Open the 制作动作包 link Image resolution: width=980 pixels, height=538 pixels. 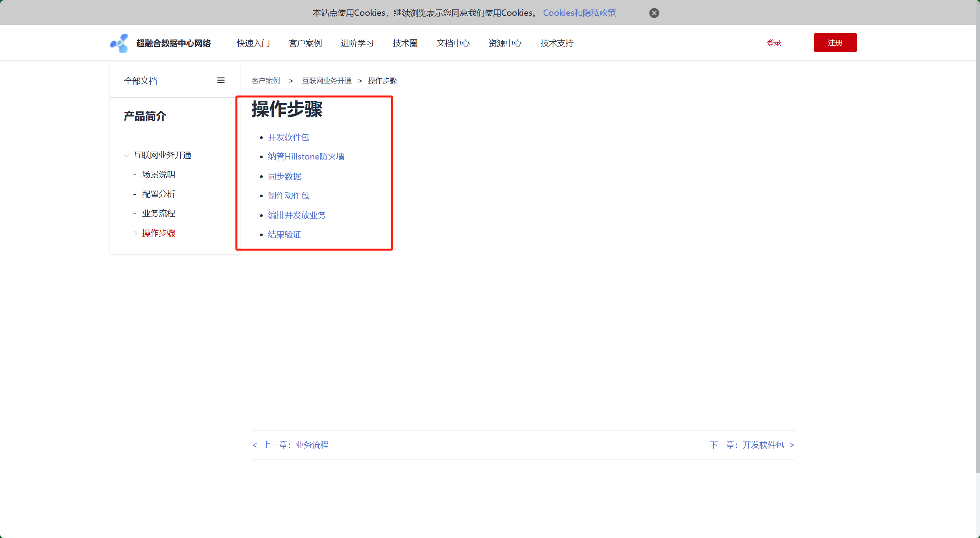click(x=289, y=196)
